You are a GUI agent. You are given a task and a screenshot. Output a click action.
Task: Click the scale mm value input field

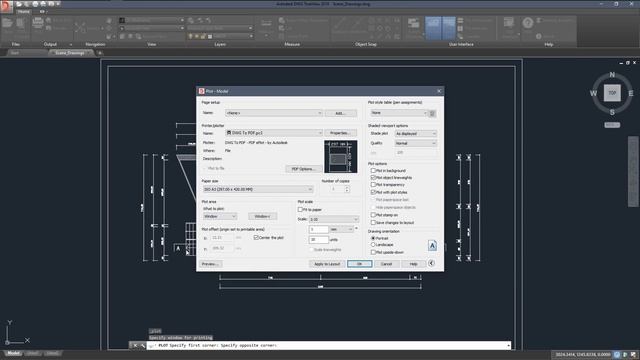click(x=318, y=229)
